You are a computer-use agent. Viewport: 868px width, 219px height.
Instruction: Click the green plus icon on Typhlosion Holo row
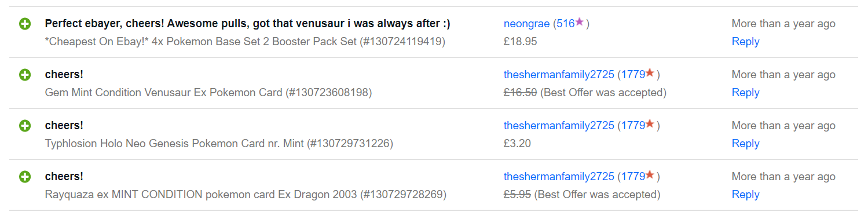tap(24, 126)
